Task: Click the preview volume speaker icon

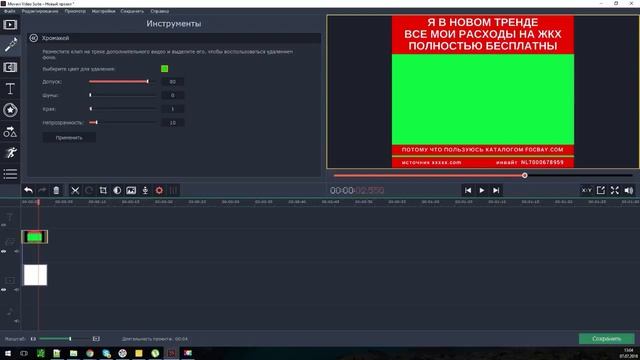Action: click(x=629, y=190)
